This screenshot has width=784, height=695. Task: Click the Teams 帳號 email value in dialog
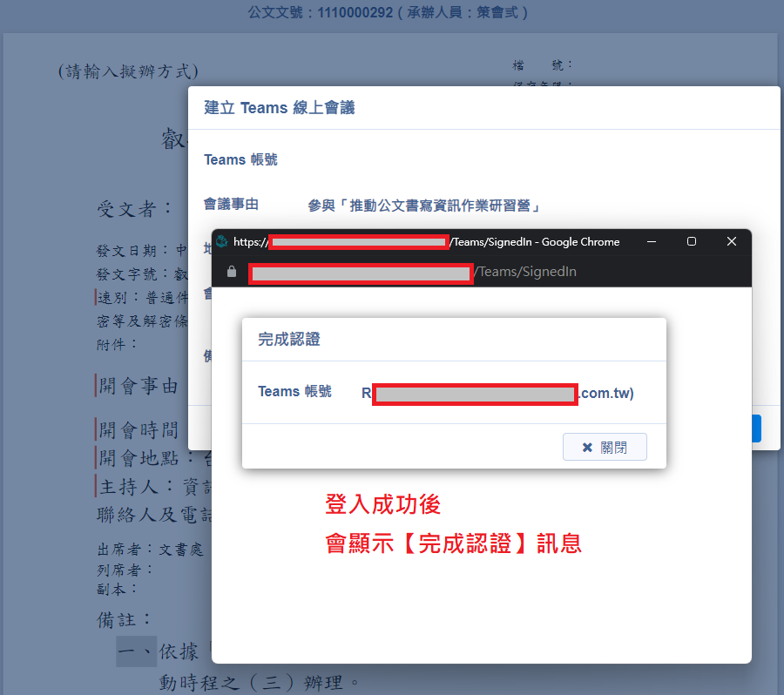tap(497, 393)
